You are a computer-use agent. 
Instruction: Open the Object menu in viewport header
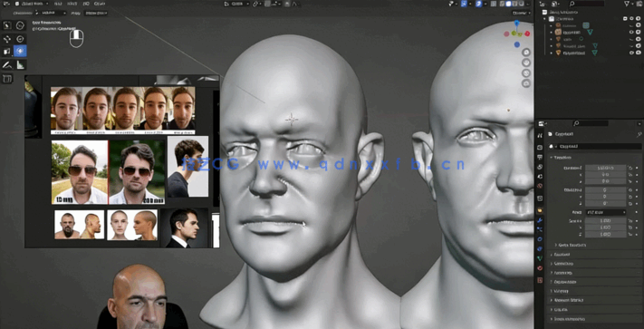[100, 4]
